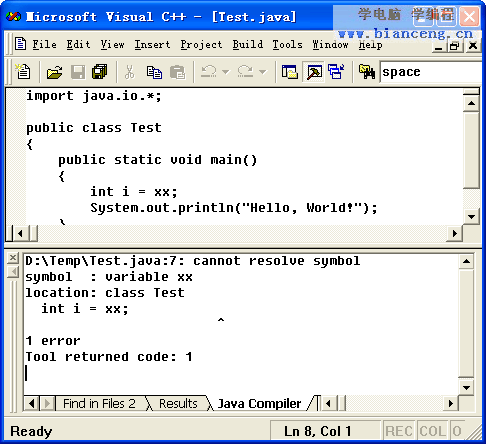The image size is (486, 444).
Task: Open the View menu
Action: pos(113,44)
